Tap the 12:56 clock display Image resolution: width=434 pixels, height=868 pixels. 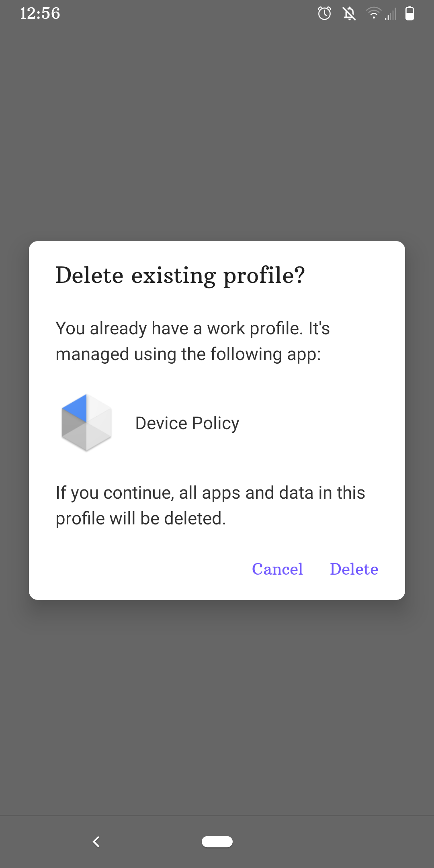coord(40,14)
